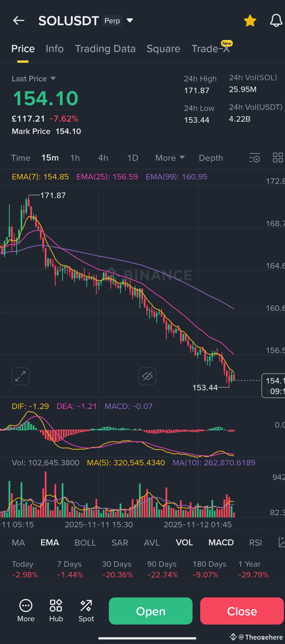
Task: Switch to the Info tab
Action: [x=55, y=49]
